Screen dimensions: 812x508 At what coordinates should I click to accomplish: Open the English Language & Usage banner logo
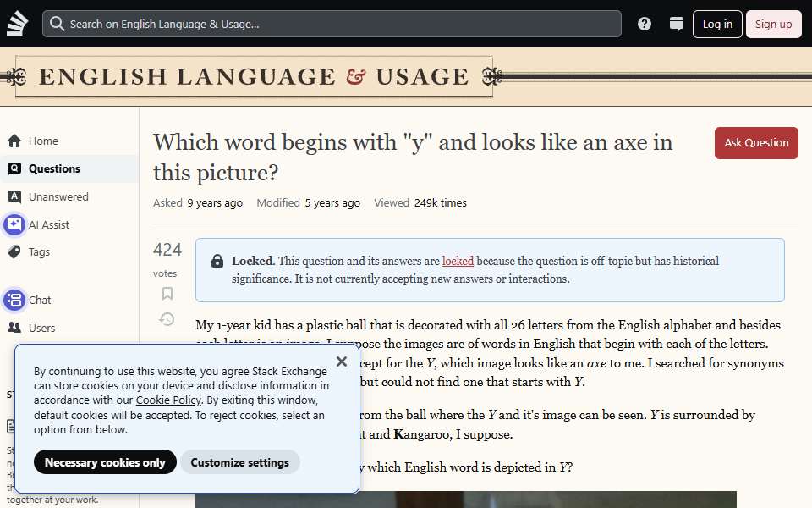tap(254, 77)
